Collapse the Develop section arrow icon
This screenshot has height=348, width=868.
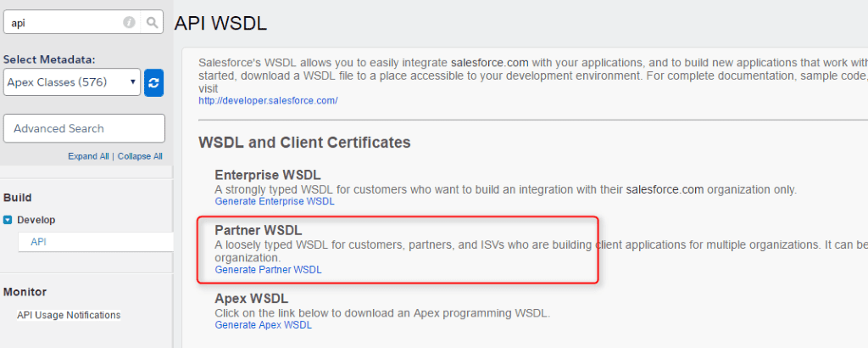[8, 220]
